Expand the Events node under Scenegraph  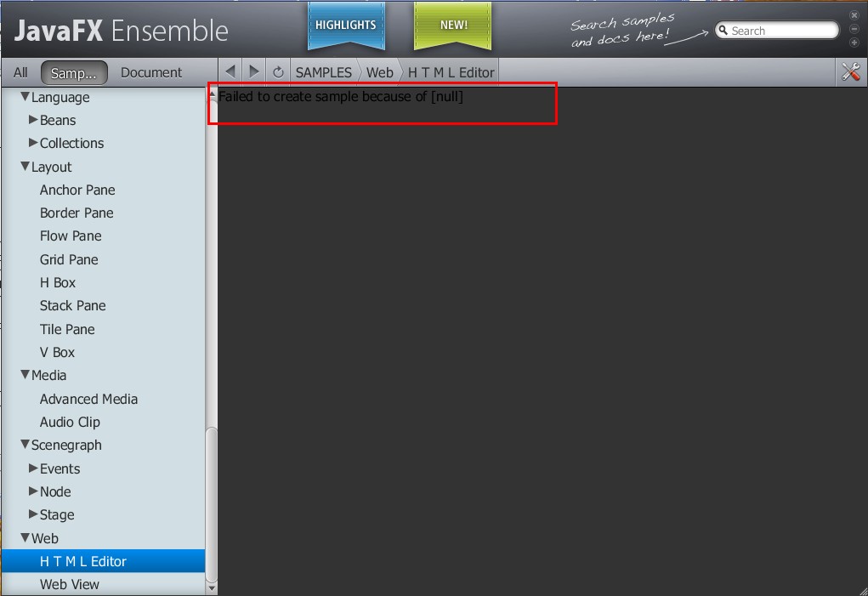click(x=33, y=468)
